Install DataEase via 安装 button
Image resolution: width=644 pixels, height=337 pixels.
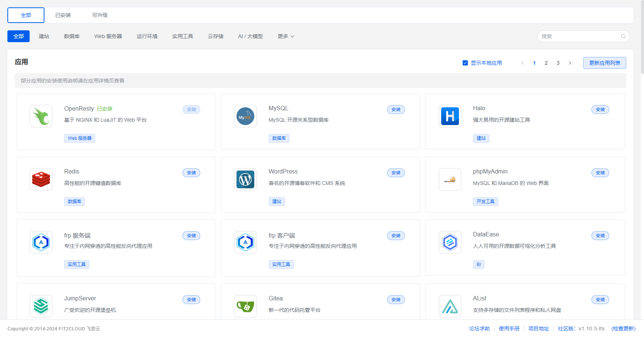point(600,236)
